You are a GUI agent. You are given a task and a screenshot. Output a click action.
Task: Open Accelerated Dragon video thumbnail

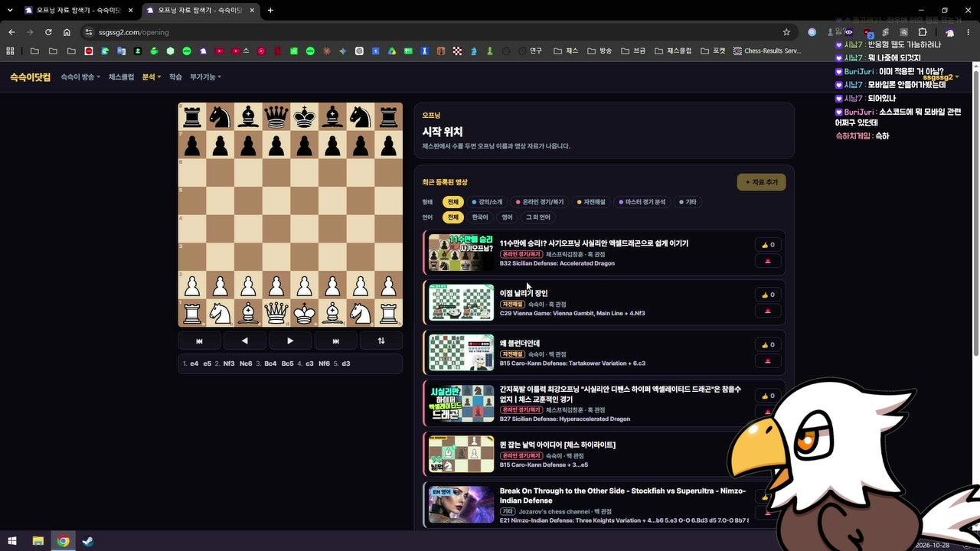[x=461, y=253]
